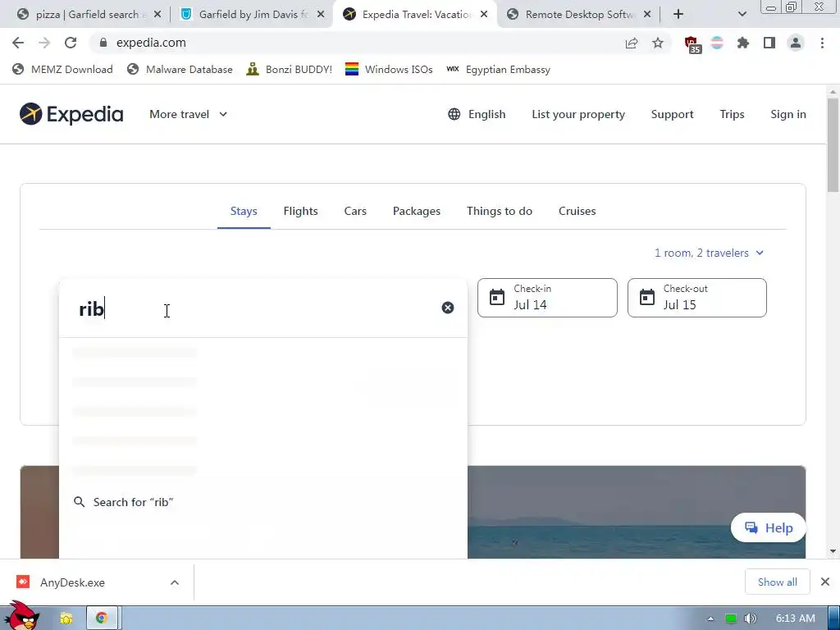Close the downloads bar
This screenshot has width=840, height=630.
coord(825,582)
